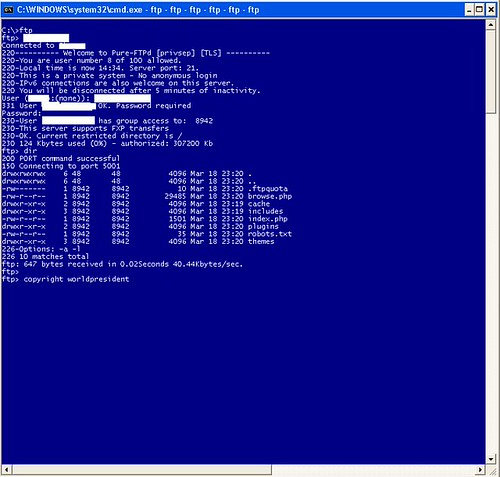Click the 'cache' directory entry
The height and width of the screenshot is (477, 500).
[x=259, y=204]
